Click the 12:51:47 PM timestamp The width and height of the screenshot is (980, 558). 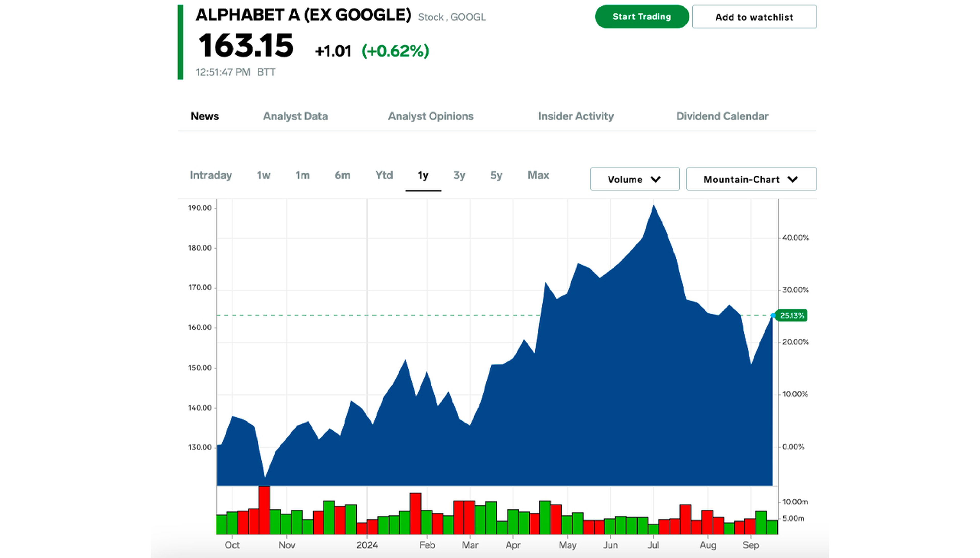point(223,72)
